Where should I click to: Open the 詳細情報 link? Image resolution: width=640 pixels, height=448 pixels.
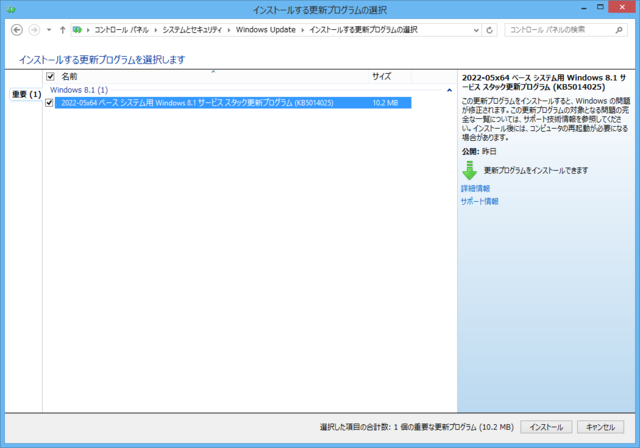coord(476,189)
